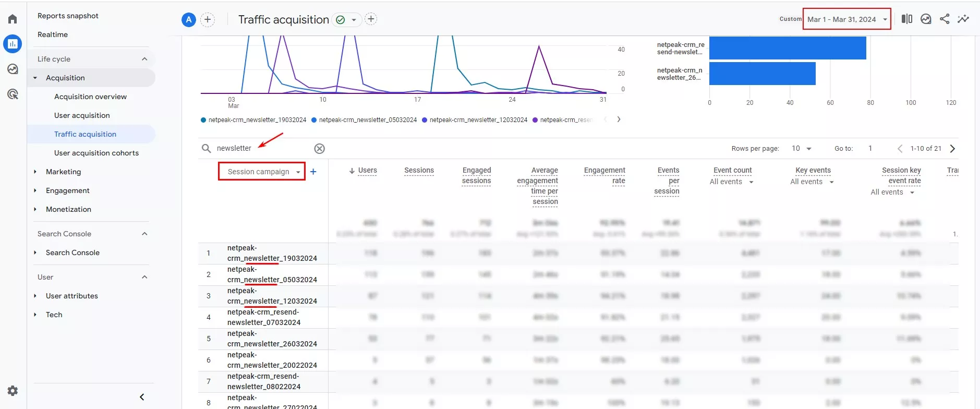Sort by Average engagement time per session
980x409 pixels.
[x=537, y=186]
